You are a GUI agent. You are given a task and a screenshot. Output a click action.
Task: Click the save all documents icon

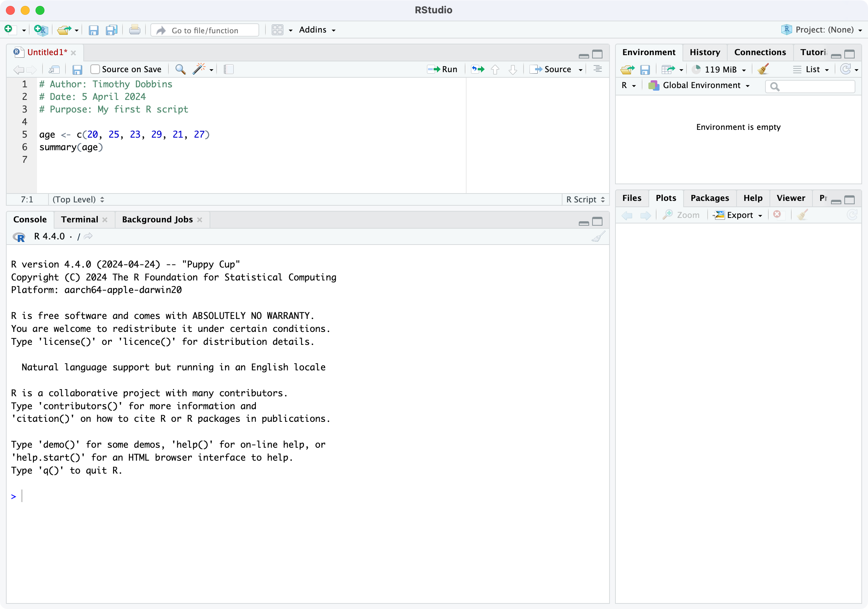click(111, 30)
